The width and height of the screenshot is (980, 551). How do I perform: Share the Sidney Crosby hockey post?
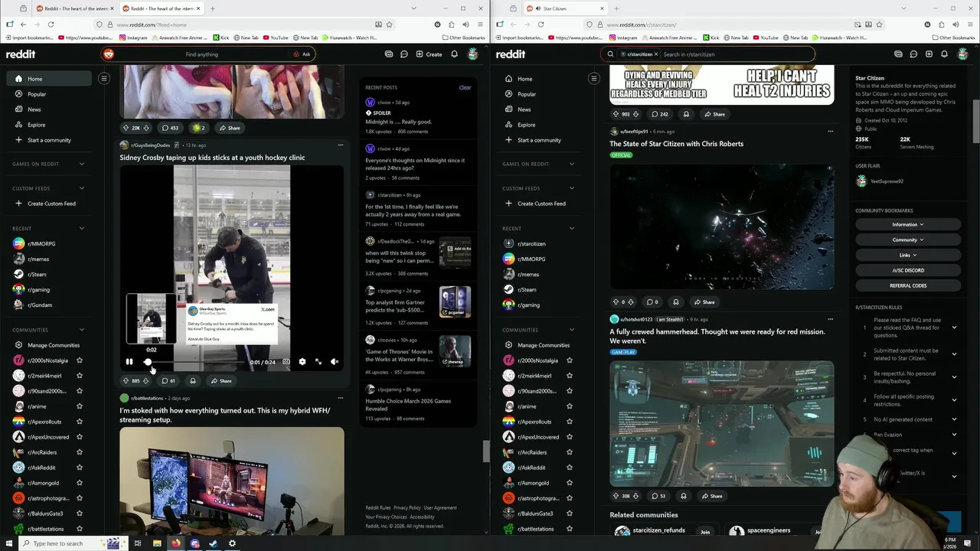pyautogui.click(x=221, y=380)
